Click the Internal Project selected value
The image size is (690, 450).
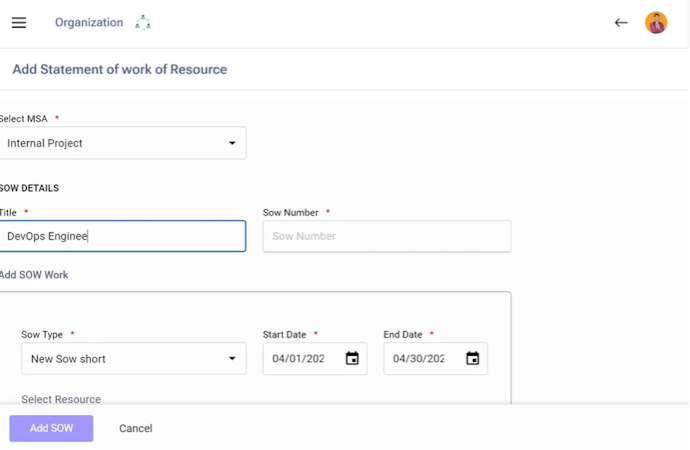tap(45, 143)
